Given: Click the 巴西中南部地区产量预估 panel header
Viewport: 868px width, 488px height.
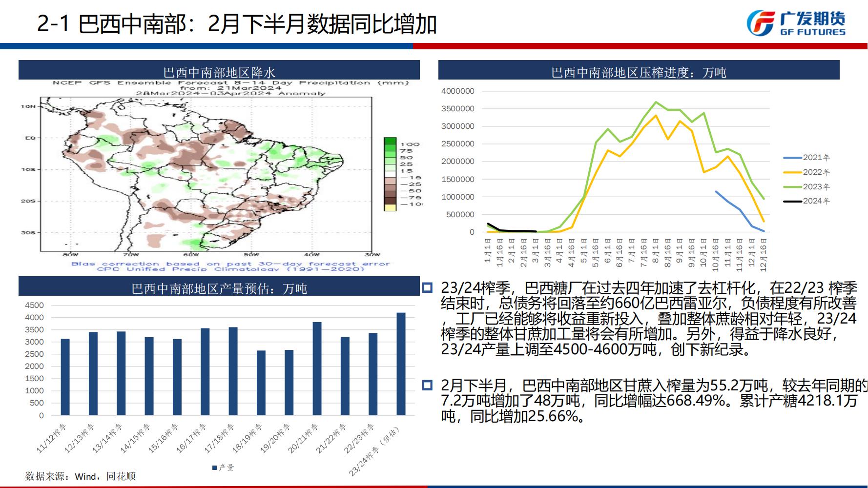Looking at the screenshot, I should 219,288.
